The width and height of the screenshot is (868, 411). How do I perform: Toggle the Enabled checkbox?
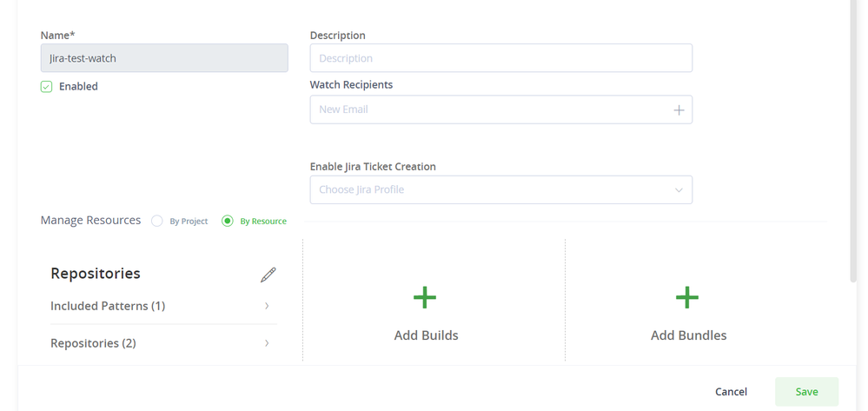47,87
